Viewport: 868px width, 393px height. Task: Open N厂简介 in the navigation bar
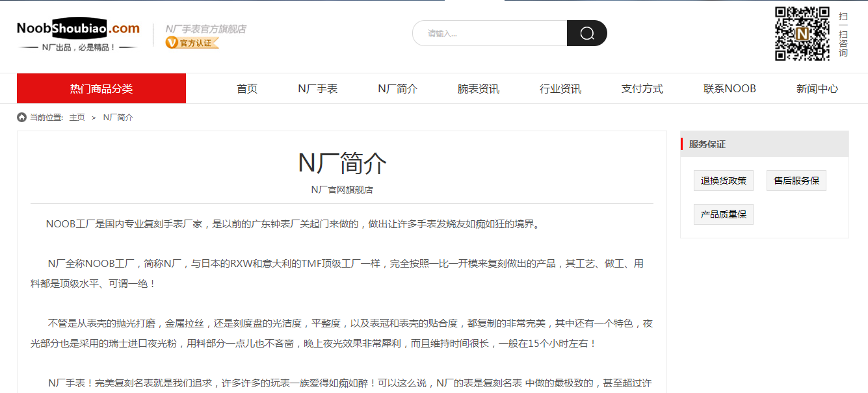tap(398, 89)
